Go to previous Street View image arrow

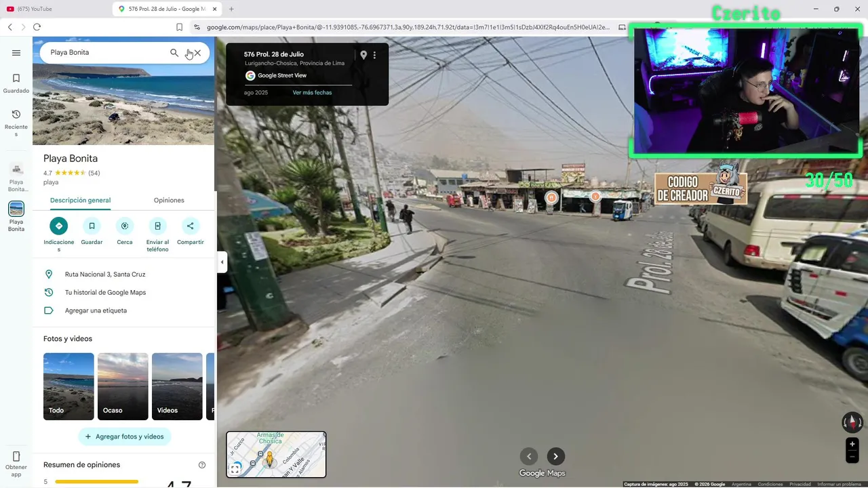click(529, 456)
